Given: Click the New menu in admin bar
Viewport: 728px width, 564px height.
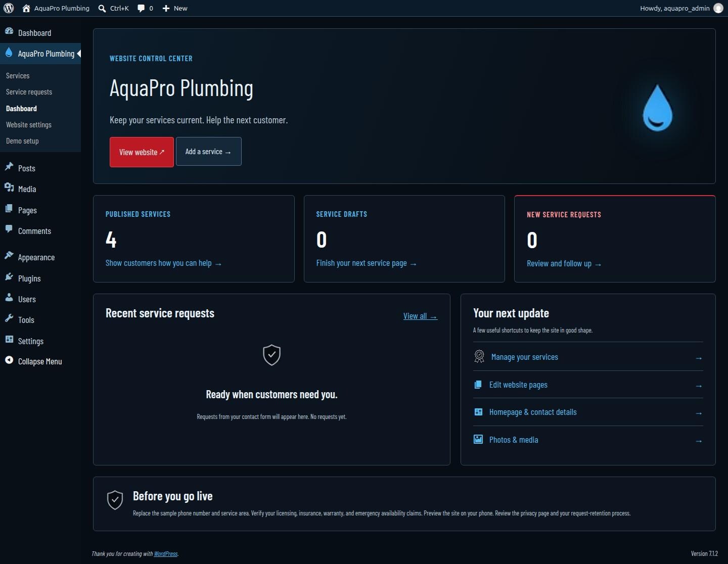Looking at the screenshot, I should (x=175, y=8).
